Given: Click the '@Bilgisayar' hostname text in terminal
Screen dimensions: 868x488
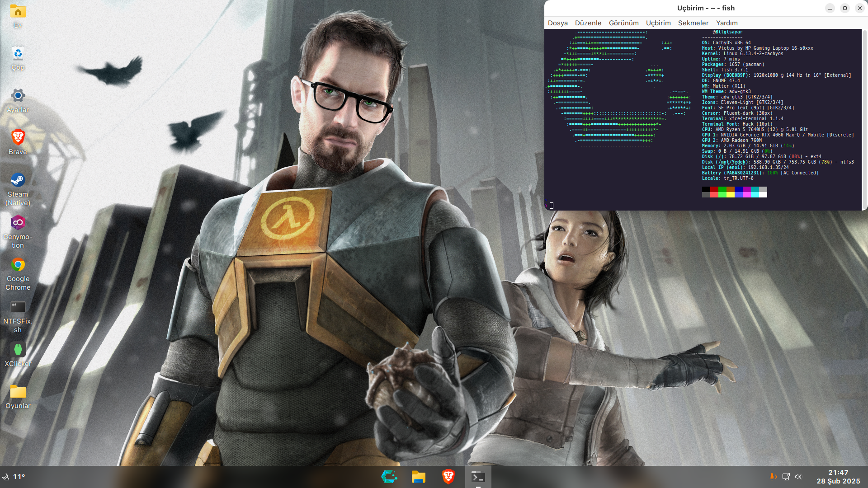Looking at the screenshot, I should tap(728, 32).
